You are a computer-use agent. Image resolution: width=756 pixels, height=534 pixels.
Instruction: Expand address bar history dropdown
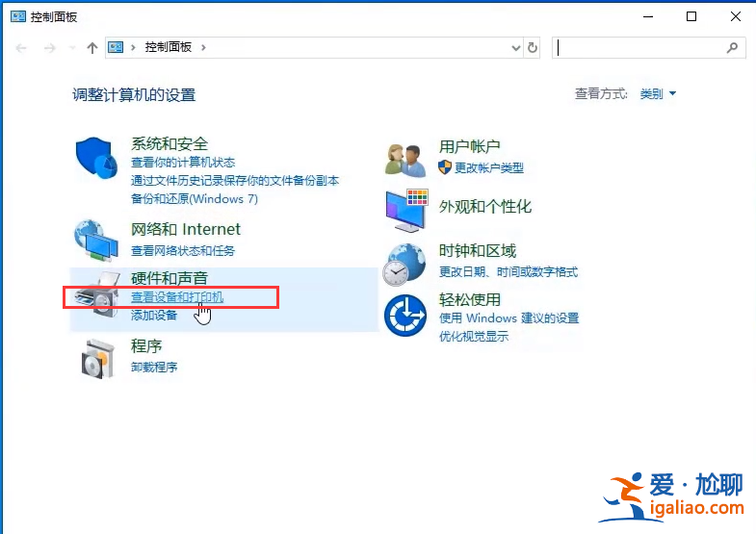(x=516, y=48)
